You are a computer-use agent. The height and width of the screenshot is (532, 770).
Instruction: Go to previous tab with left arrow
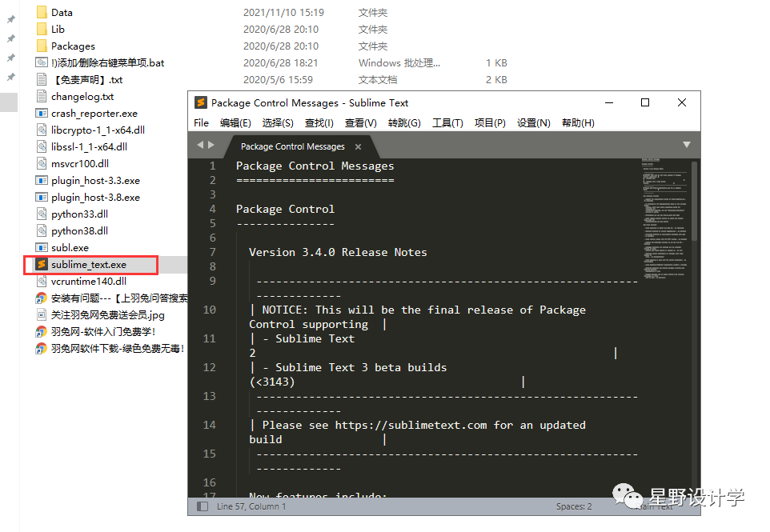[x=200, y=145]
